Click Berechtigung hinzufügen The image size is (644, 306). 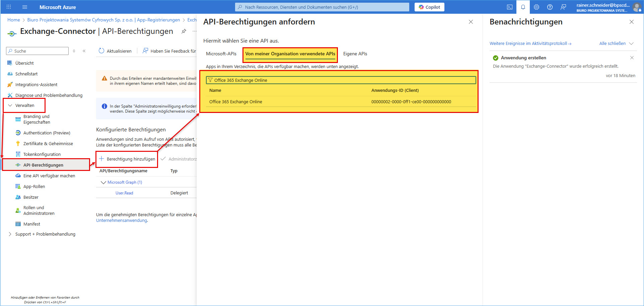pyautogui.click(x=127, y=159)
